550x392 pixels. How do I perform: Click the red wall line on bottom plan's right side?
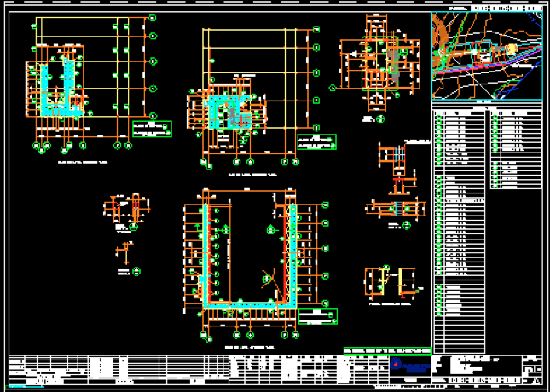pos(296,256)
